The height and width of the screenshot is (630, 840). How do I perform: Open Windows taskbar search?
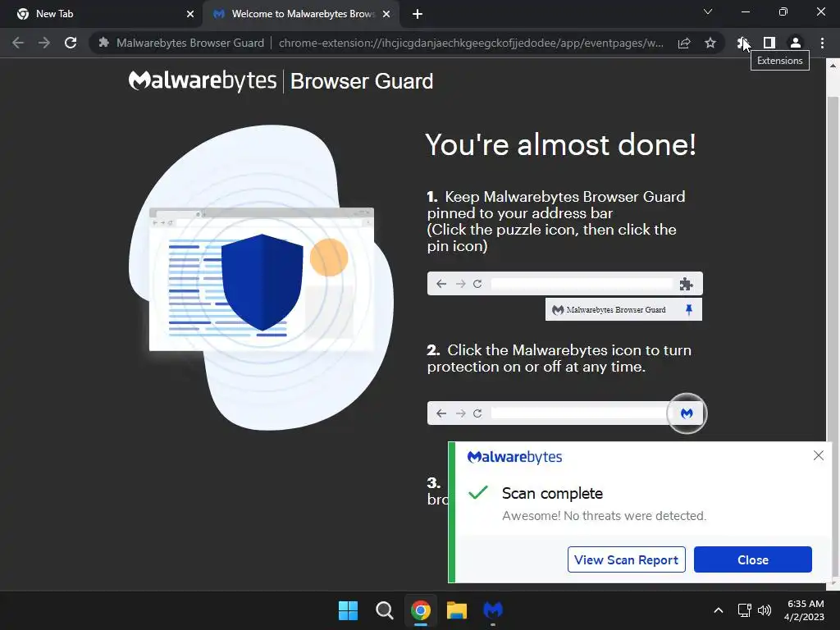[x=384, y=610]
